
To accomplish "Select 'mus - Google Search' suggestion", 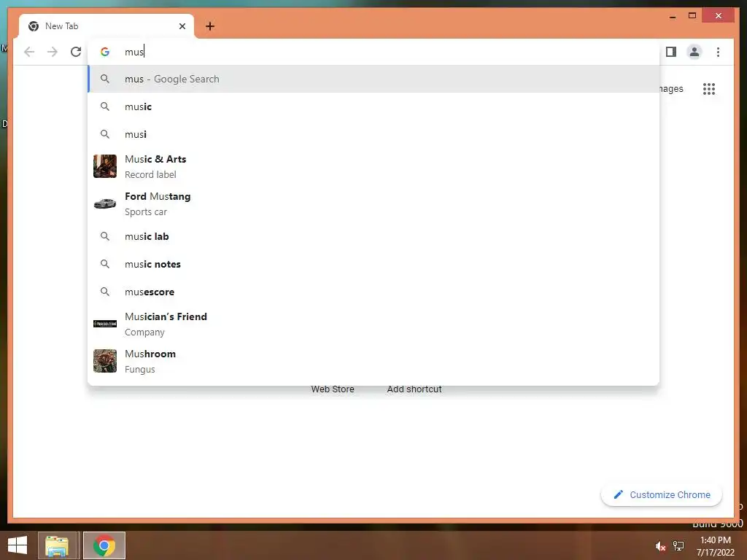I will (x=373, y=79).
